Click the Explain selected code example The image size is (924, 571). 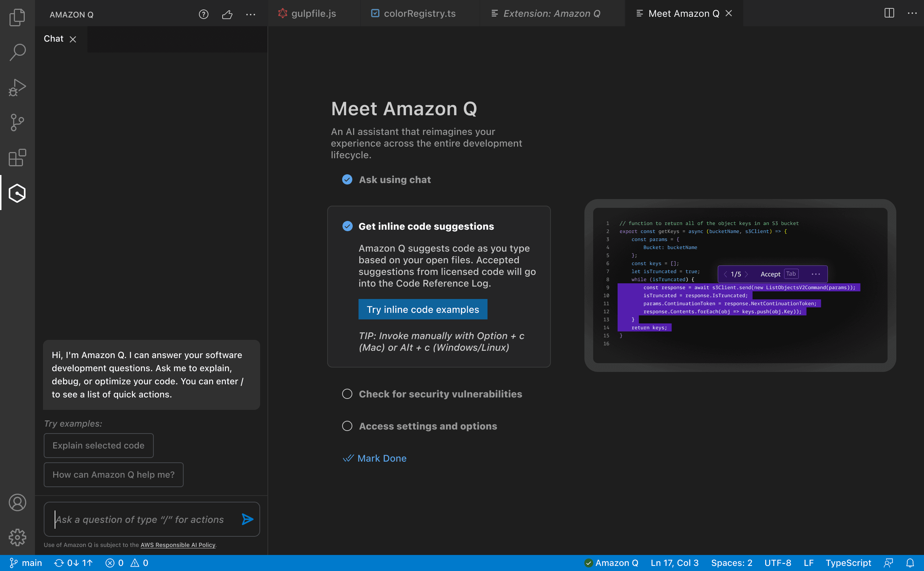click(98, 446)
